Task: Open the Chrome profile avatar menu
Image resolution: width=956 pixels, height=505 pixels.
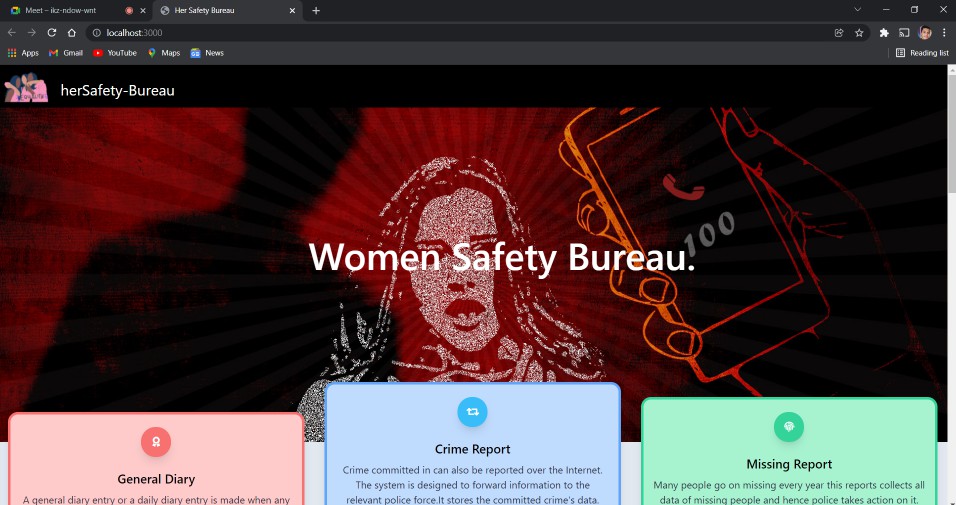Action: click(925, 32)
